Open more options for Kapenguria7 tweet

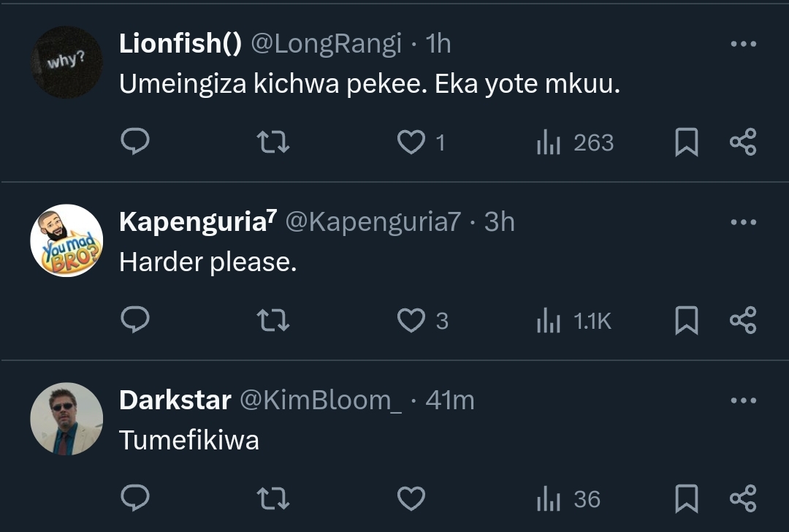743,223
